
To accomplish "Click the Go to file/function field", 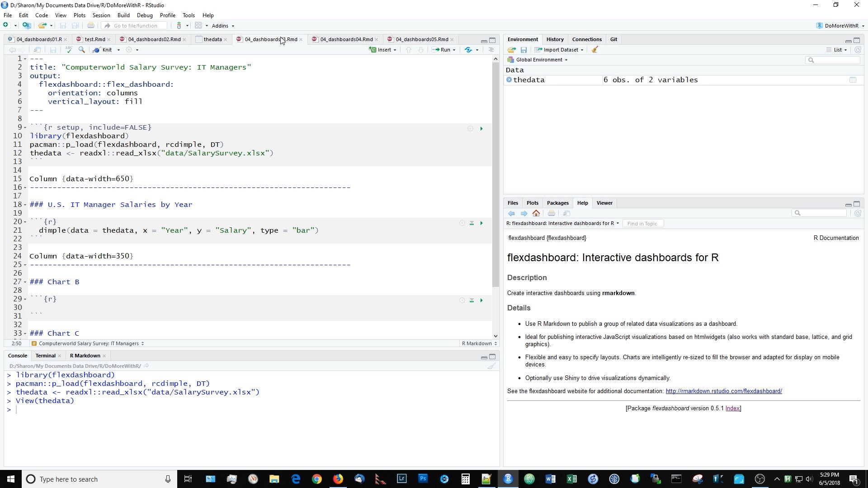I will coord(135,26).
